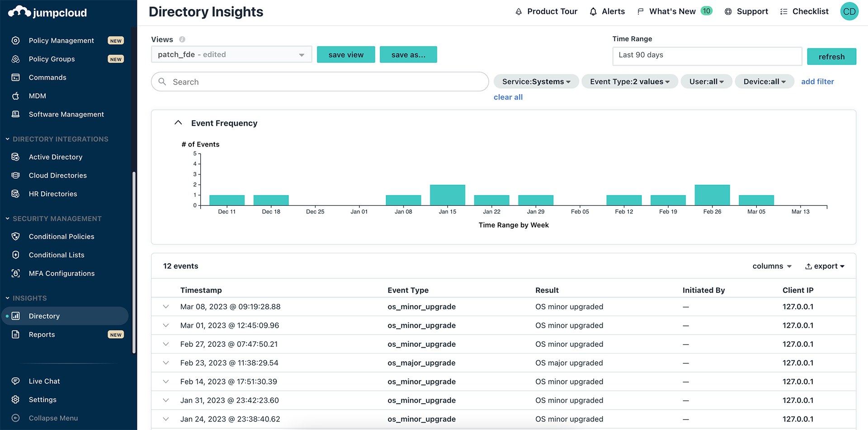Collapse the Directory Integrations sidebar section

tap(8, 139)
